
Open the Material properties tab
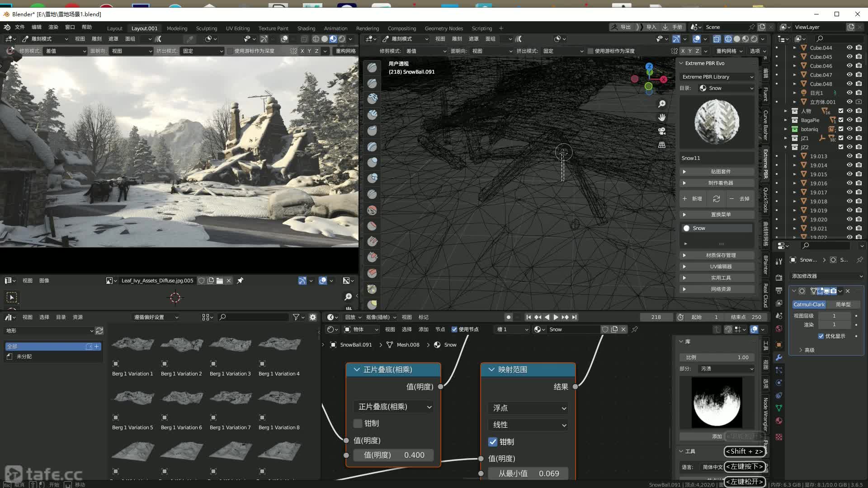779,421
